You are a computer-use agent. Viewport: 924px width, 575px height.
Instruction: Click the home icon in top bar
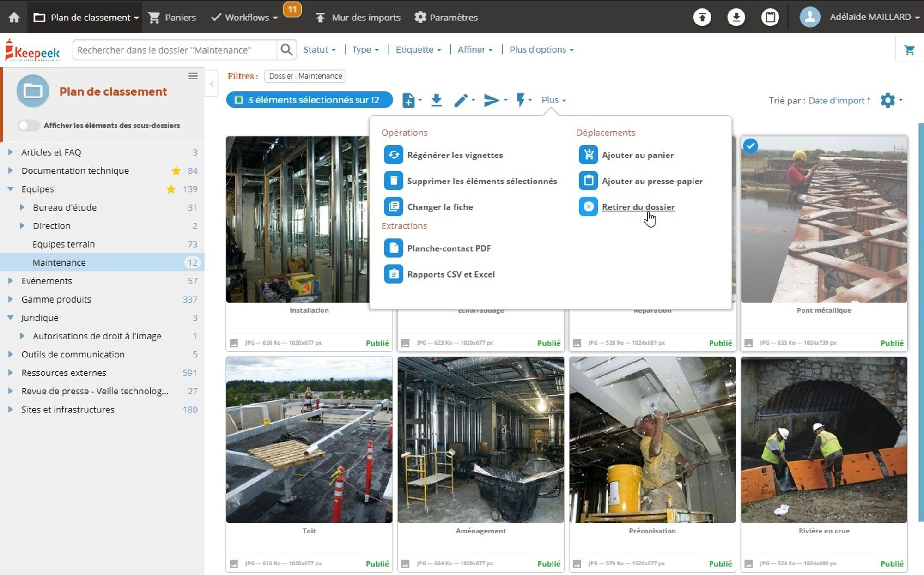(x=14, y=18)
